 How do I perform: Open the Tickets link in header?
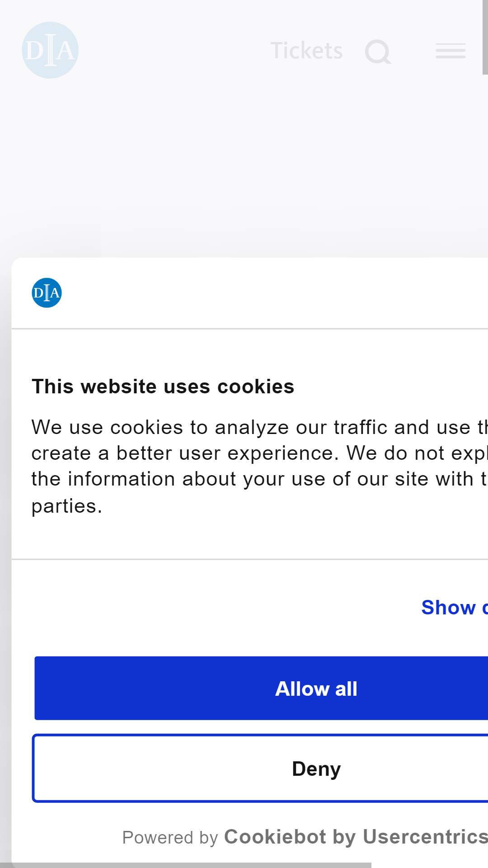306,51
